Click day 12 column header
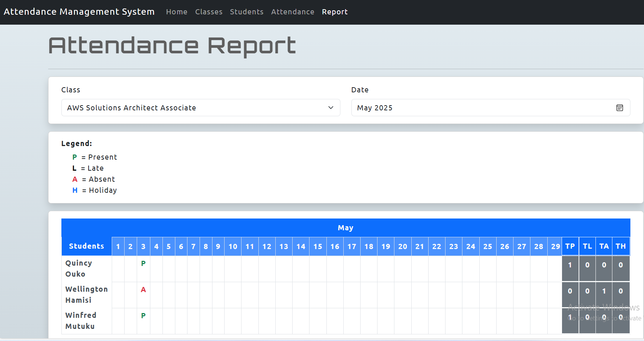This screenshot has height=341, width=644. tap(267, 246)
